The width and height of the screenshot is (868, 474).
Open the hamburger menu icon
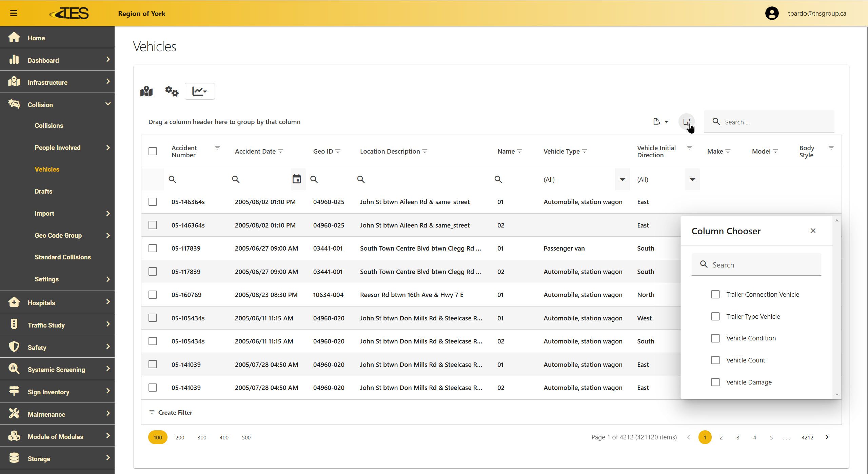pos(14,13)
